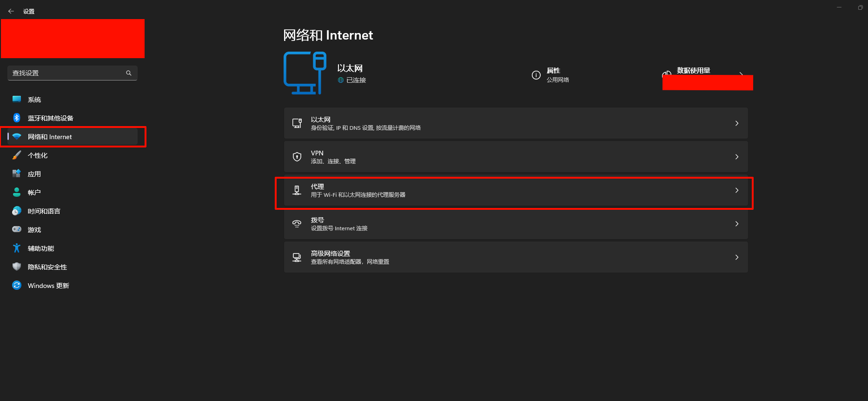Expand the 代理 proxy row chevron
Image resolution: width=868 pixels, height=401 pixels.
736,190
